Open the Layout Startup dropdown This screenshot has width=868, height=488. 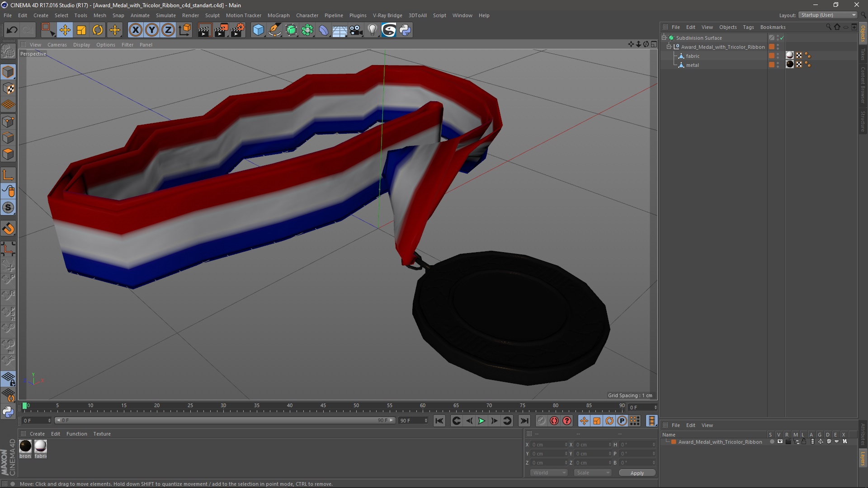(828, 15)
